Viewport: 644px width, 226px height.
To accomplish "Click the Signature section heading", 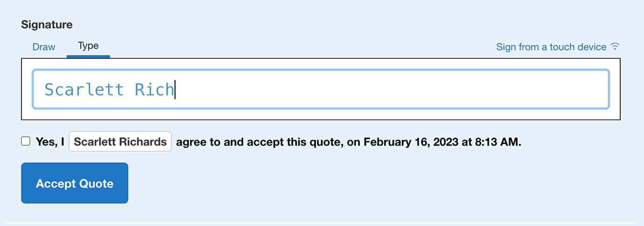I will (47, 25).
